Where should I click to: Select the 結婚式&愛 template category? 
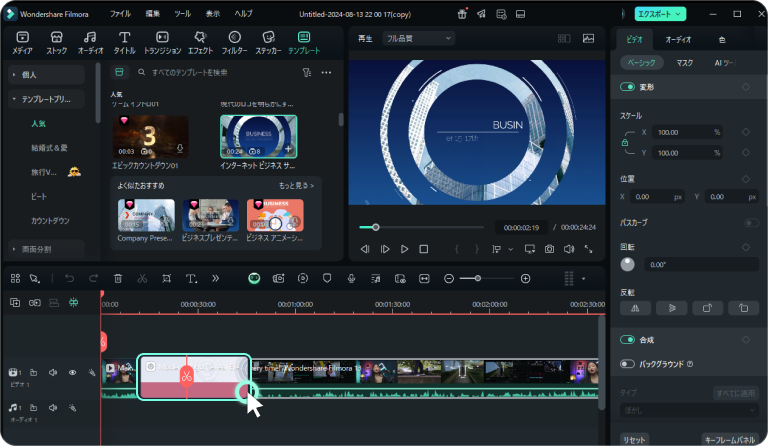pos(49,147)
